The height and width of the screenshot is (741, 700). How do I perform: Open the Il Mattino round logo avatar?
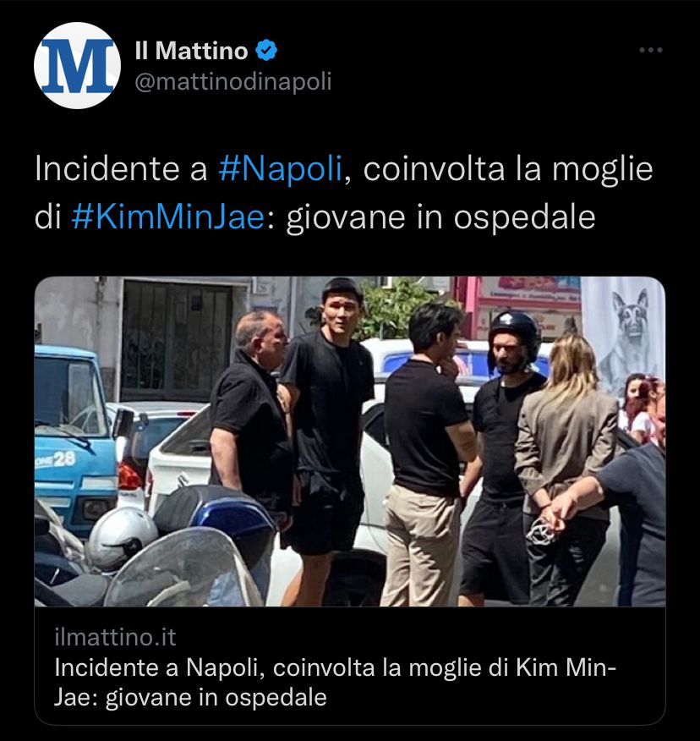[x=77, y=66]
